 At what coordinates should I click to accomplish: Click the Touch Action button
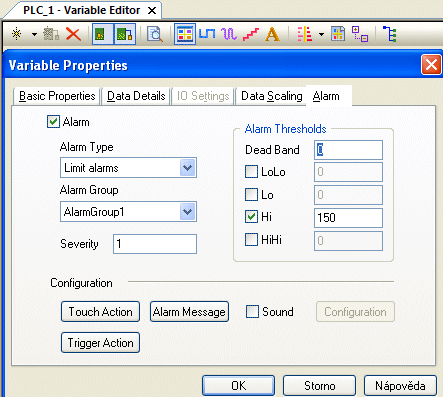tap(100, 312)
